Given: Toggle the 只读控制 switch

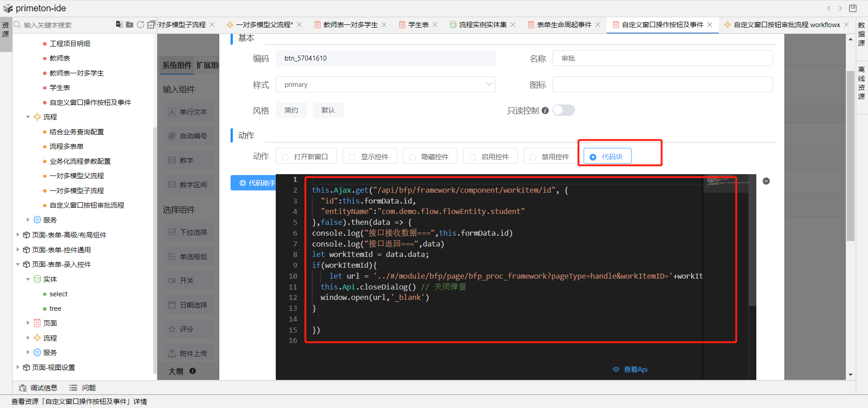Looking at the screenshot, I should (x=563, y=110).
